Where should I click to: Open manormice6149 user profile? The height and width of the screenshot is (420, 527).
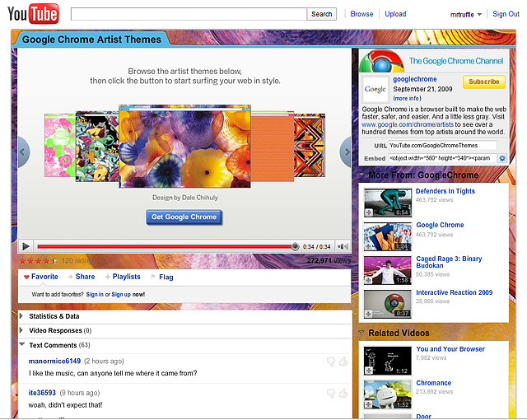[54, 362]
